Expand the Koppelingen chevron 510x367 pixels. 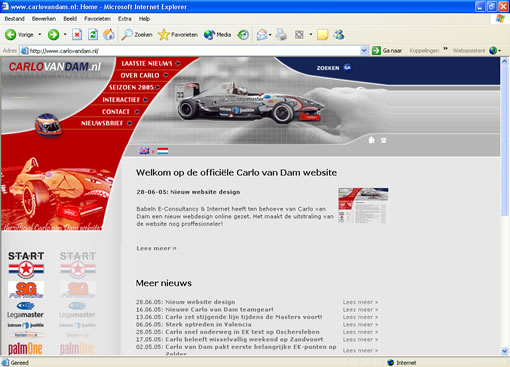click(445, 49)
